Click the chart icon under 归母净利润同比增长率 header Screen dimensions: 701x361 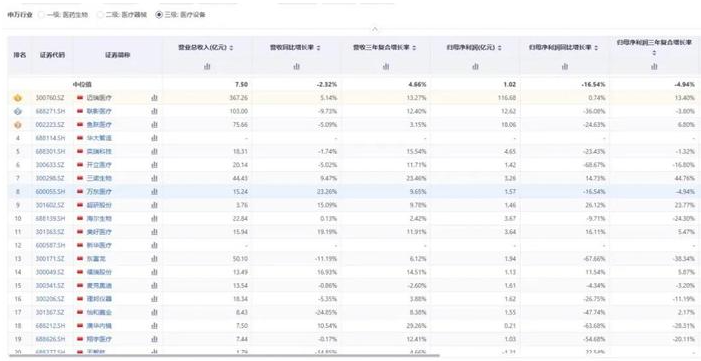tap(565, 67)
